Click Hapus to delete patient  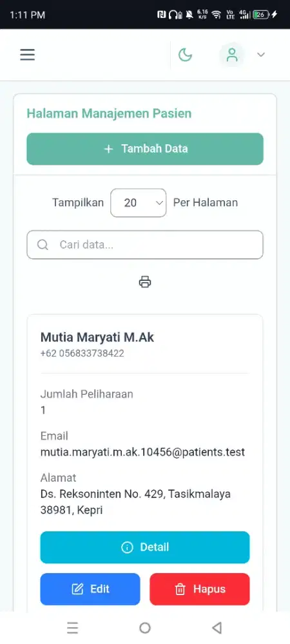[200, 589]
